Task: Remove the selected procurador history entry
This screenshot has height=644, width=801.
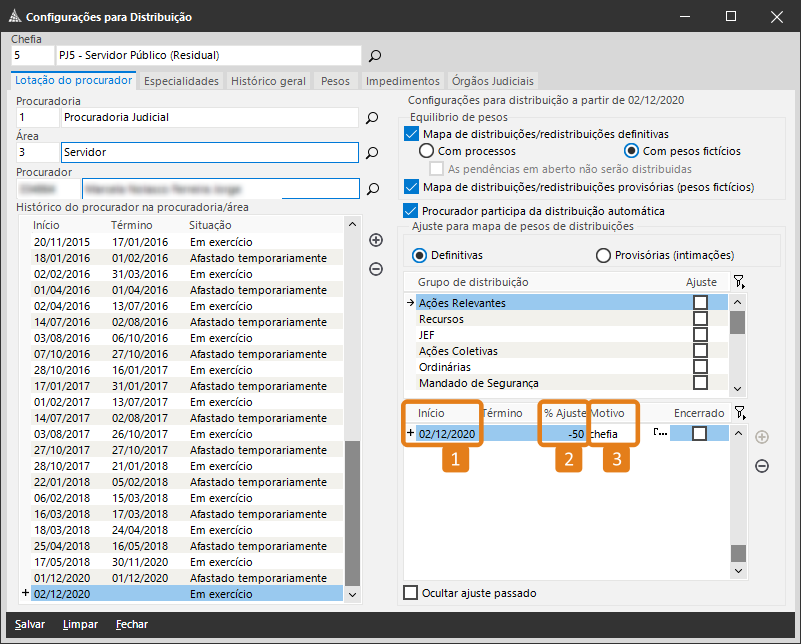Action: (376, 268)
